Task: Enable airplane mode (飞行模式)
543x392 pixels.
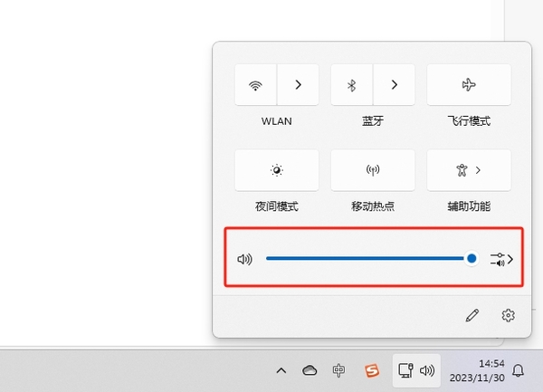Action: point(468,85)
